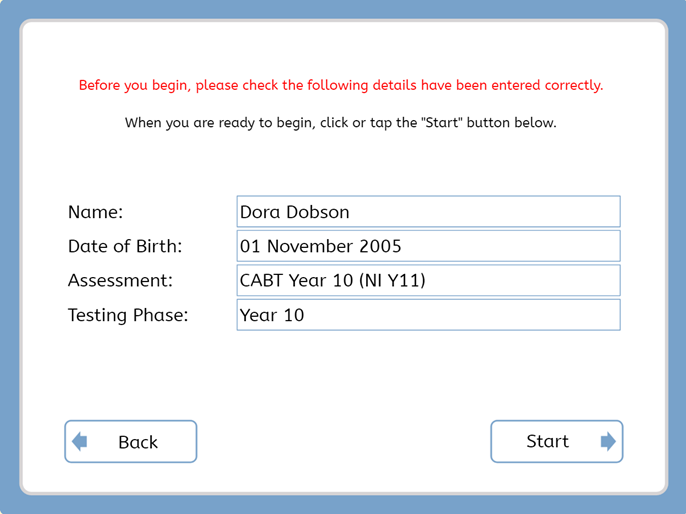Click the word "Start" on the Start button
The height and width of the screenshot is (514, 686).
[x=547, y=441]
